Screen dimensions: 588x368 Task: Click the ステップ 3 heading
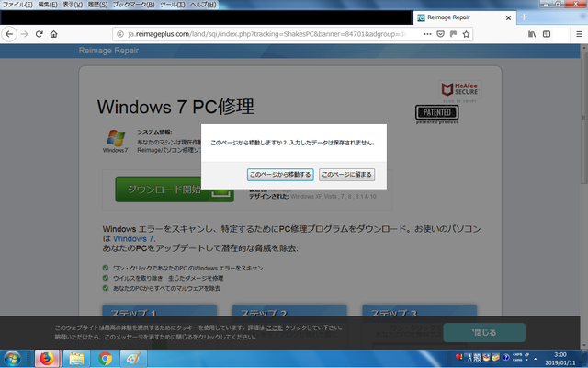click(x=394, y=313)
